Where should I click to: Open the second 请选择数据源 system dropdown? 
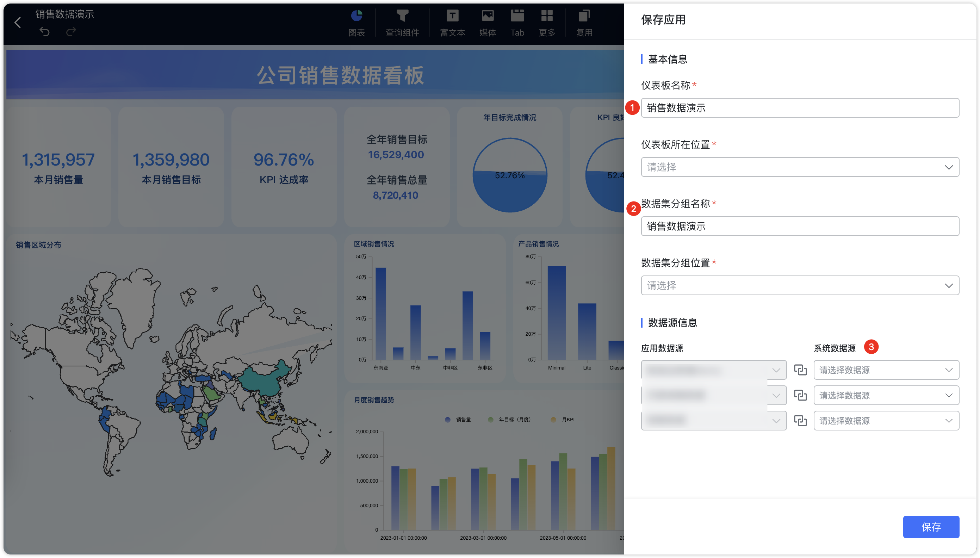pyautogui.click(x=886, y=395)
